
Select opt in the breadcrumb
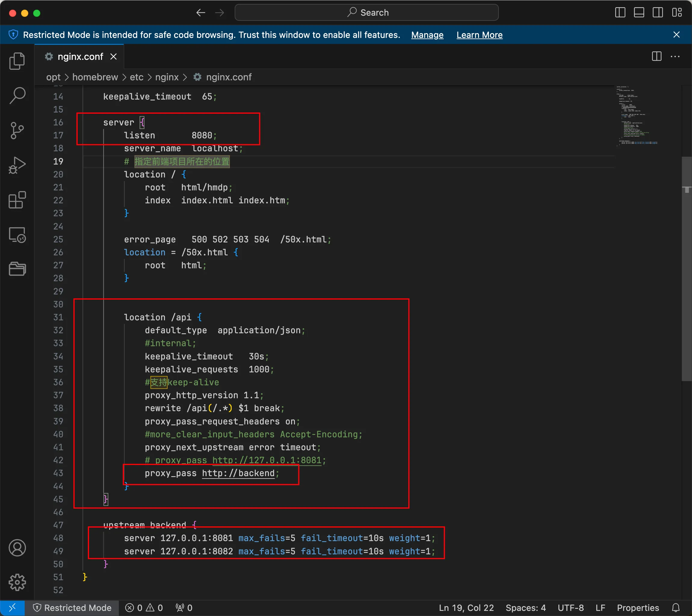[53, 77]
